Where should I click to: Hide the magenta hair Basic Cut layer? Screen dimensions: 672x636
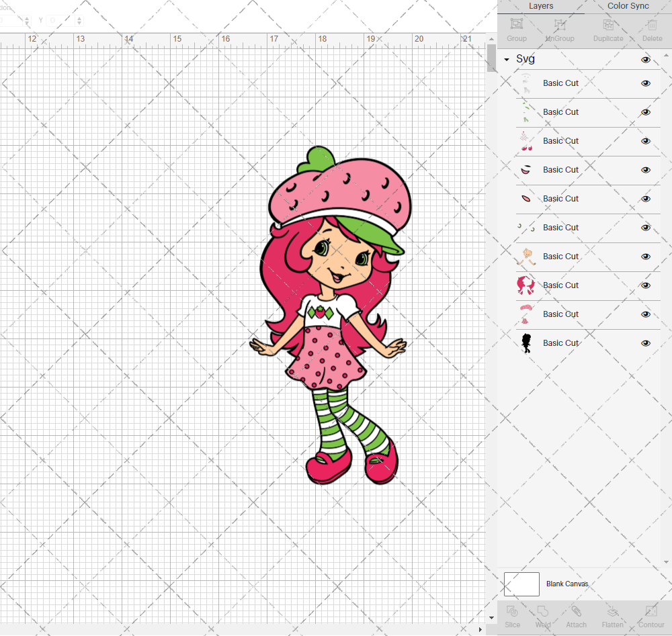coord(645,285)
